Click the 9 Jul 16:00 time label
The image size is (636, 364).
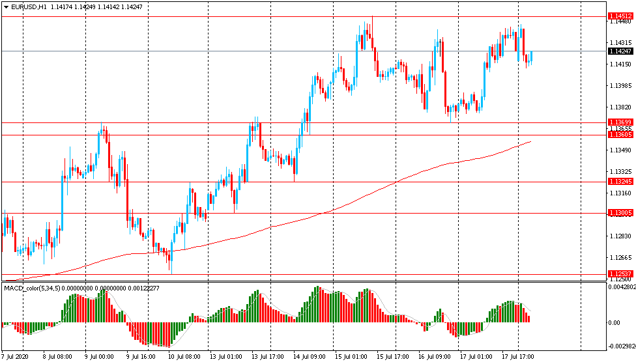pyautogui.click(x=141, y=357)
